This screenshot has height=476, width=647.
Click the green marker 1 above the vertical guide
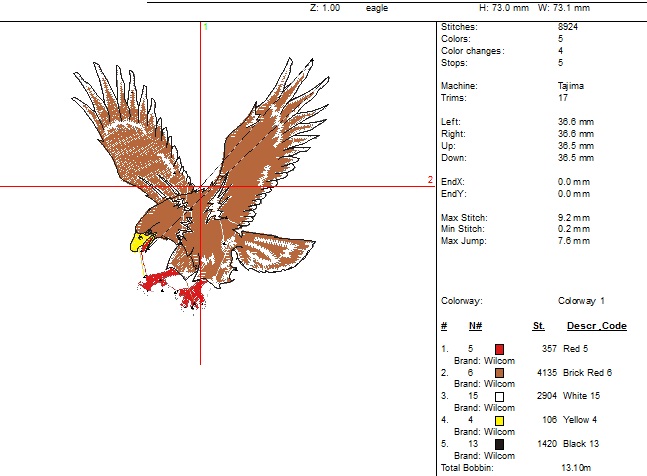pos(205,27)
